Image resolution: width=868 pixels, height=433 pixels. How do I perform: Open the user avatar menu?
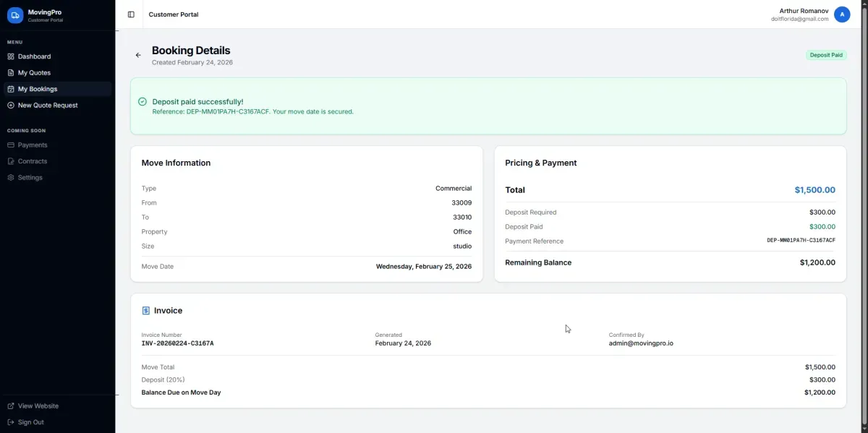pos(841,14)
